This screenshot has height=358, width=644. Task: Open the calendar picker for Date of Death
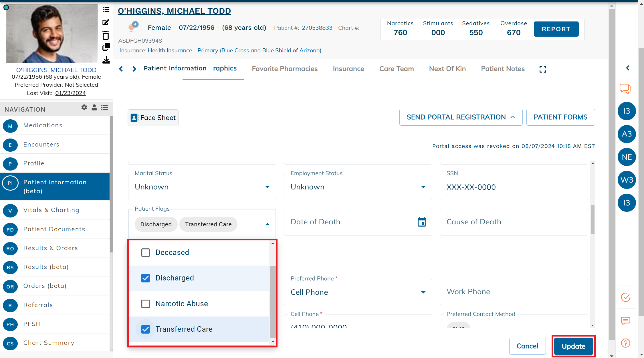[x=422, y=222]
